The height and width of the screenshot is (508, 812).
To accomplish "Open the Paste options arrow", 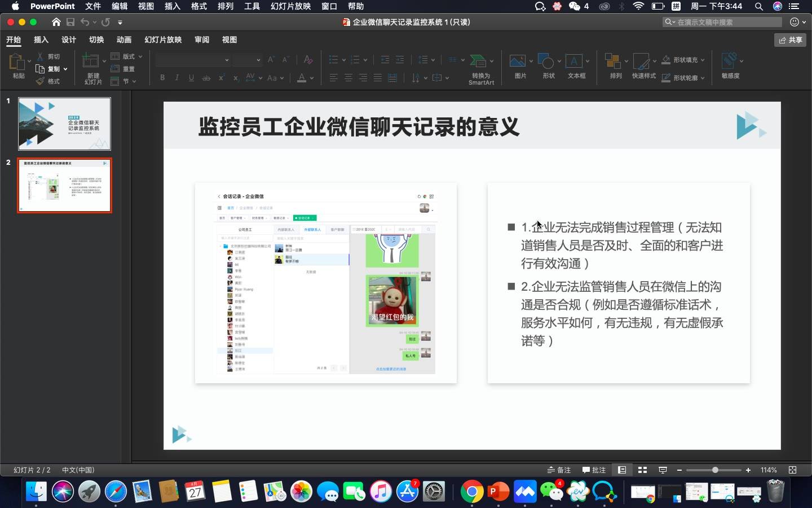I will 29,60.
